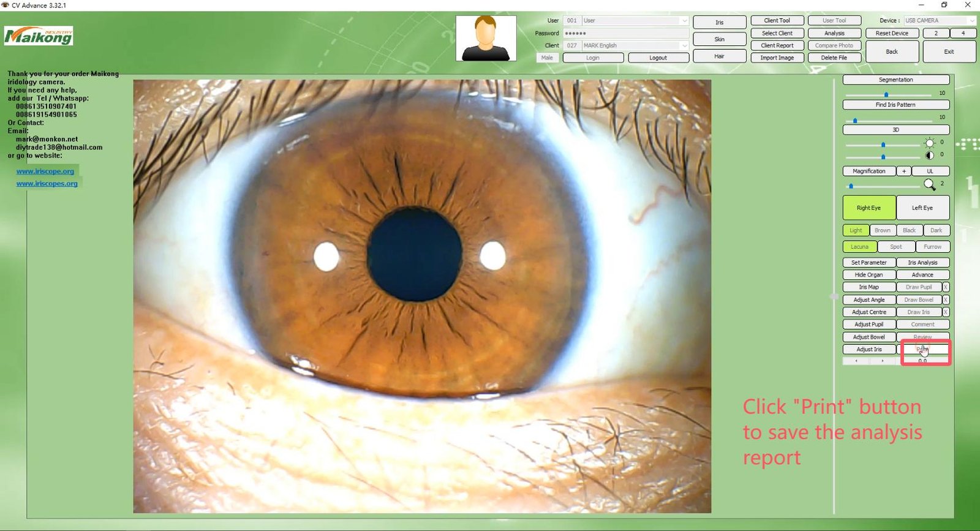The height and width of the screenshot is (531, 980).
Task: Click Iris Analysis button
Action: click(x=923, y=262)
